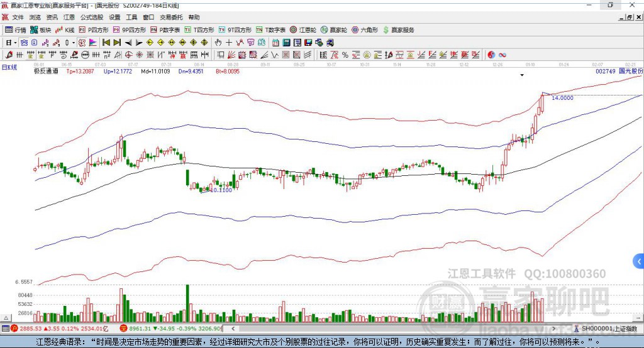Click the 日K线 chart label
Image resolution: width=644 pixels, height=348 pixels.
click(9, 67)
